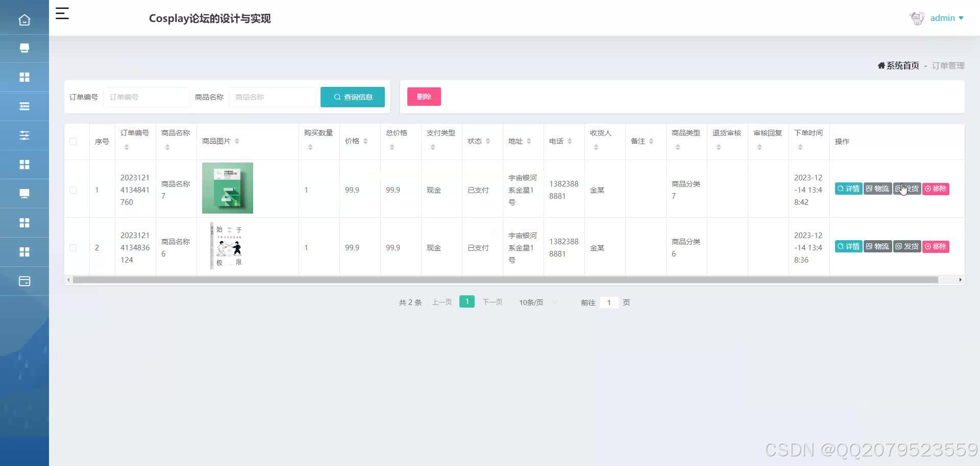Open 详情 for 商品名称7 order
Screen dimensions: 980x466
click(x=848, y=189)
